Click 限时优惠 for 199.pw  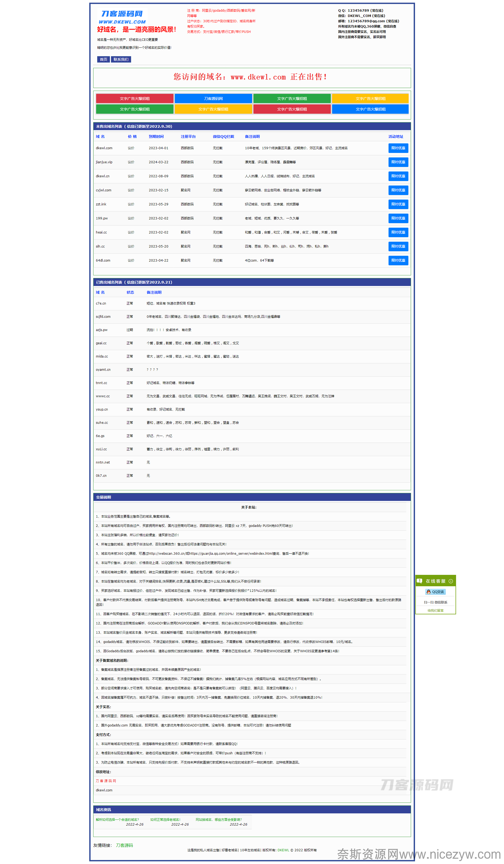pos(398,218)
